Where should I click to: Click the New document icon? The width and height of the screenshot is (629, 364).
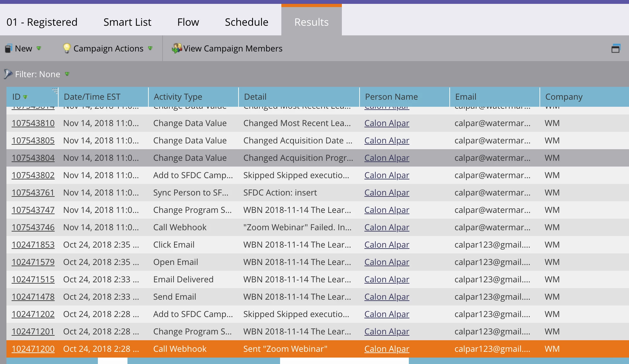(x=8, y=49)
